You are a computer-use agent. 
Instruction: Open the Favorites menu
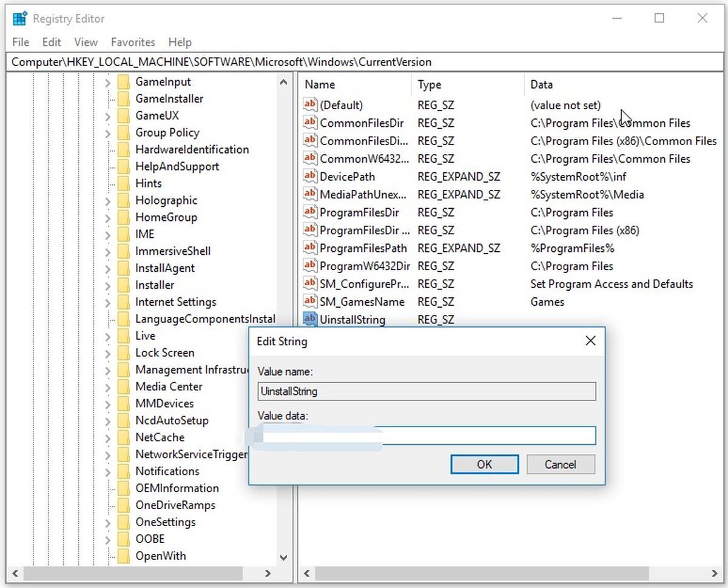tap(133, 42)
